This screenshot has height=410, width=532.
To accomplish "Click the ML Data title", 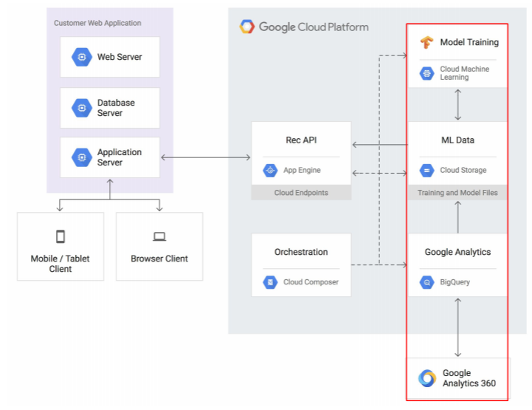I will pos(457,140).
